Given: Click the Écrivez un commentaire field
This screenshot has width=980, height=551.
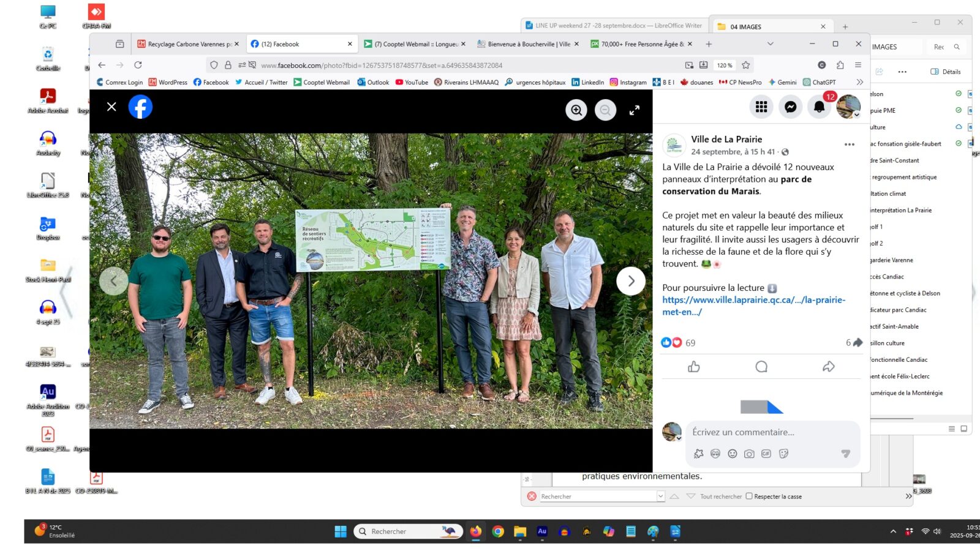Looking at the screenshot, I should (x=772, y=432).
